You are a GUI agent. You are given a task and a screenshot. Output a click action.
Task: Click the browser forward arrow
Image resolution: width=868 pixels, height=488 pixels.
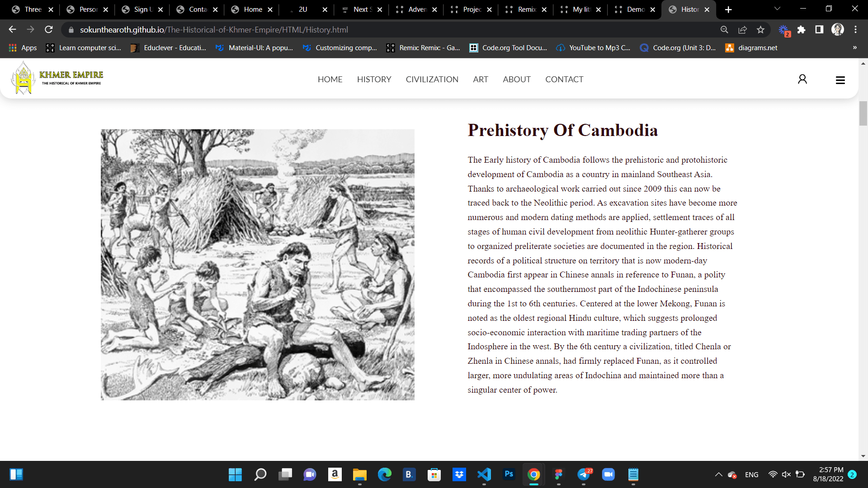[30, 29]
